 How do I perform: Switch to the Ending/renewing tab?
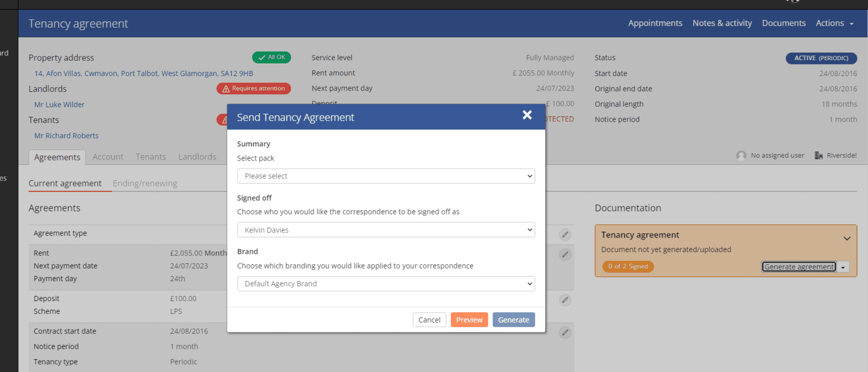point(145,183)
